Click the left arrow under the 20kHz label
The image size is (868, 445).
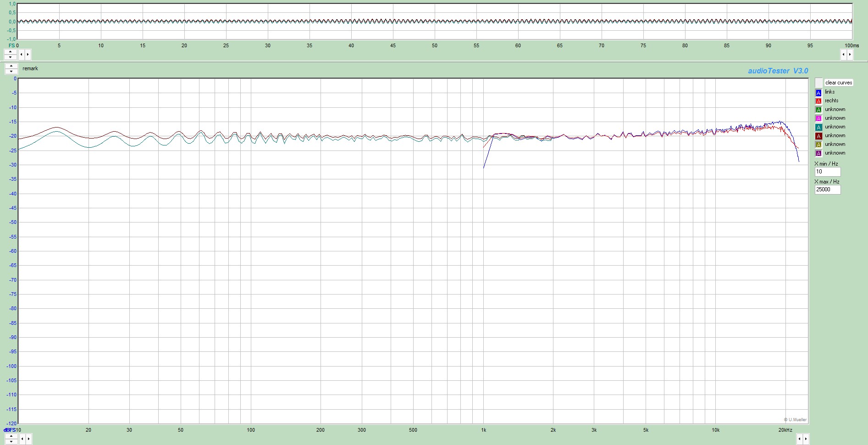(x=800, y=439)
